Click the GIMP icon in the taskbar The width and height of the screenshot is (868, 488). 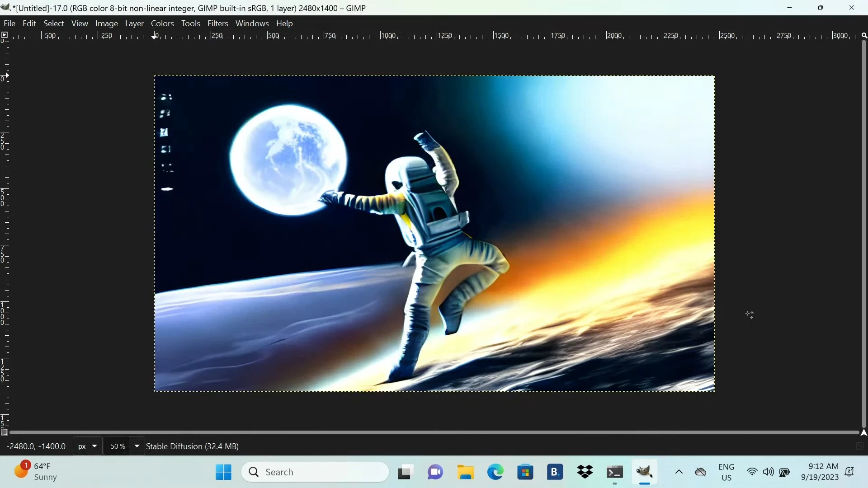(x=645, y=473)
